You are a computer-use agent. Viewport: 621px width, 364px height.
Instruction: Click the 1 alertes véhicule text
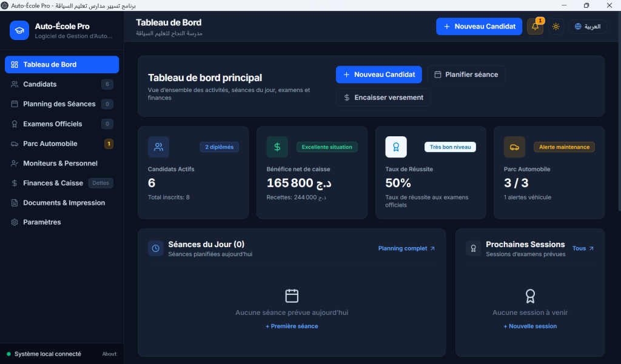pyautogui.click(x=527, y=197)
